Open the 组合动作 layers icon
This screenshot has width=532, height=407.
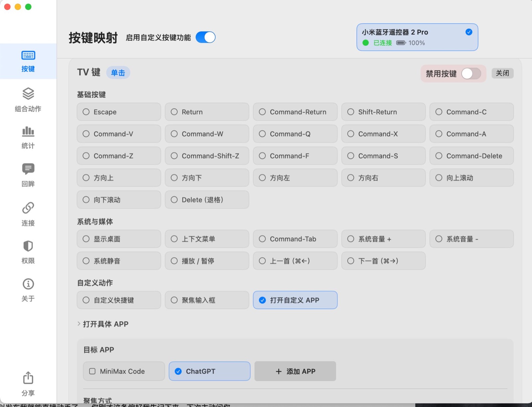coord(28,94)
